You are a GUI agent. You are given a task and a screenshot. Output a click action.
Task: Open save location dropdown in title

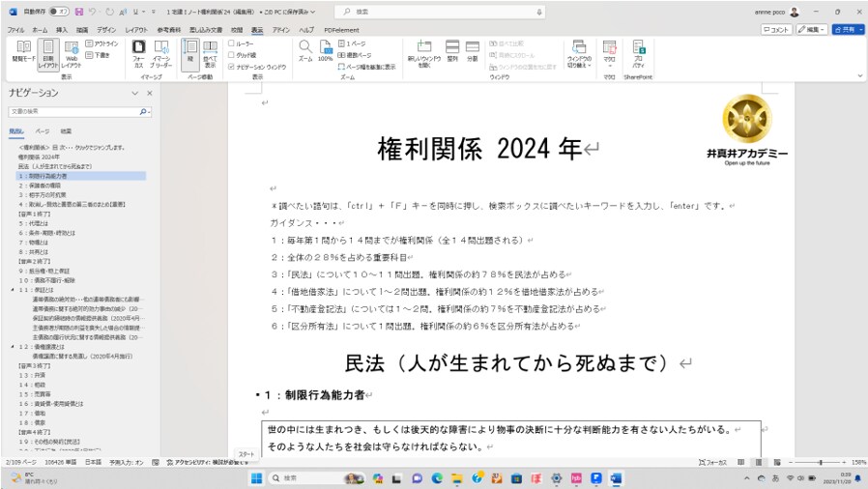point(312,12)
